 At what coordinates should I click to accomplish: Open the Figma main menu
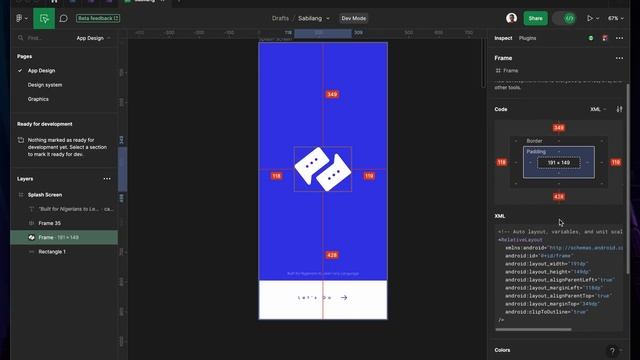21,18
